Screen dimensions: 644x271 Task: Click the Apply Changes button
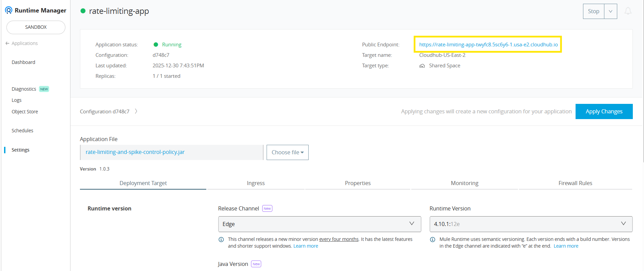pos(604,111)
